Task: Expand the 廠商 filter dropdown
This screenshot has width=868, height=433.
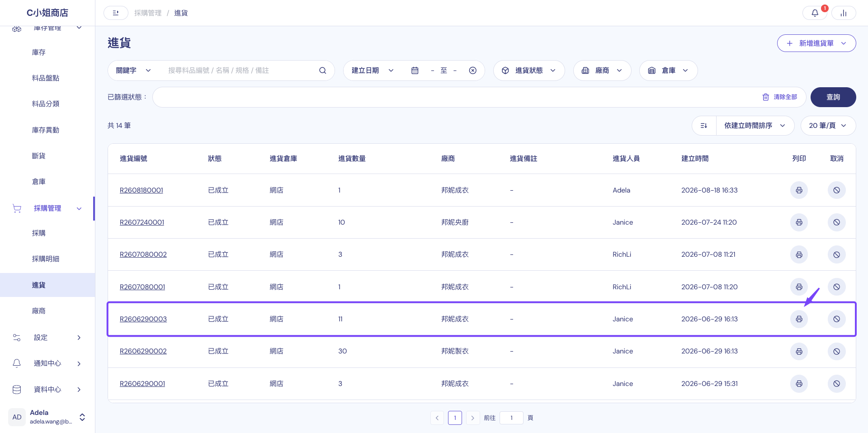Action: tap(602, 71)
